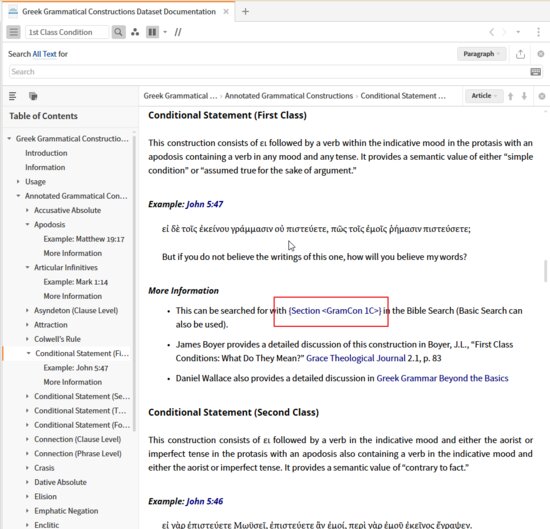Viewport: 550px width, 529px height.
Task: Click the Greek Grammatical breadcrumb
Action: (x=180, y=96)
